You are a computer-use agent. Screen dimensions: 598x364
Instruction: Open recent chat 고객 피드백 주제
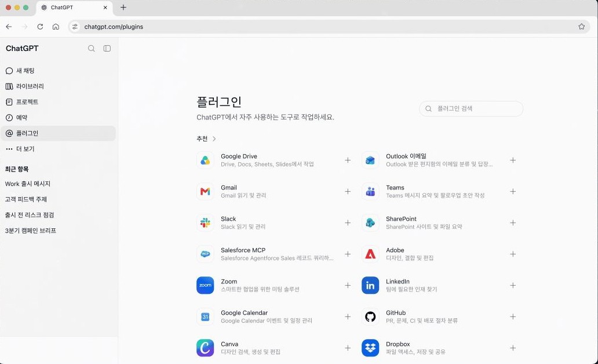(x=26, y=199)
